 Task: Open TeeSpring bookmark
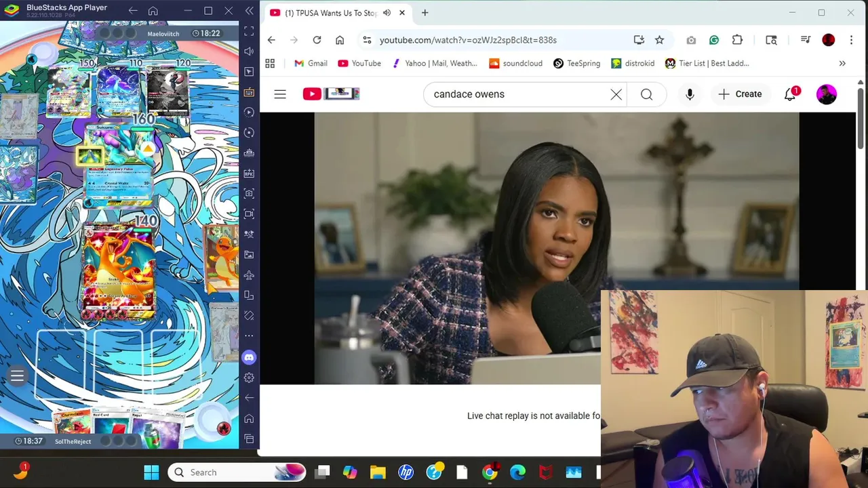576,63
